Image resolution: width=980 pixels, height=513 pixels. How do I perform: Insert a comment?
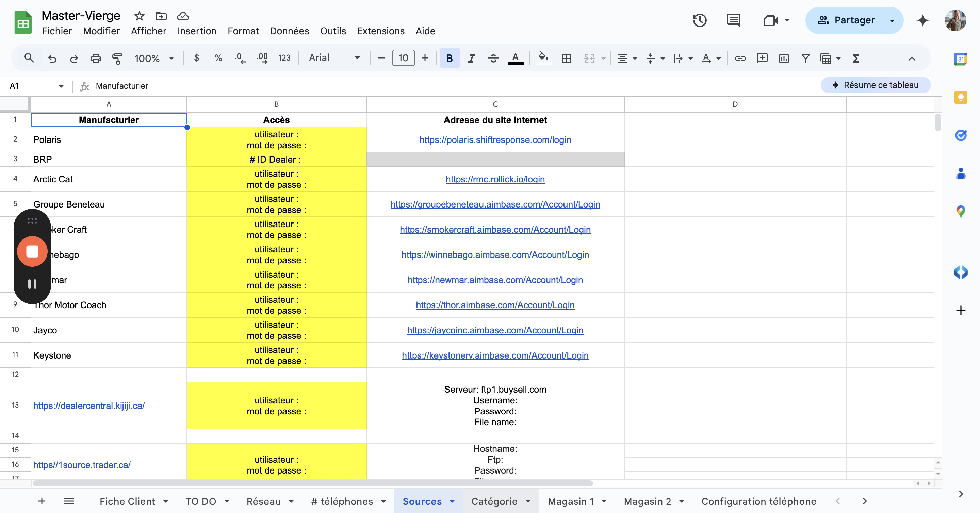tap(762, 58)
